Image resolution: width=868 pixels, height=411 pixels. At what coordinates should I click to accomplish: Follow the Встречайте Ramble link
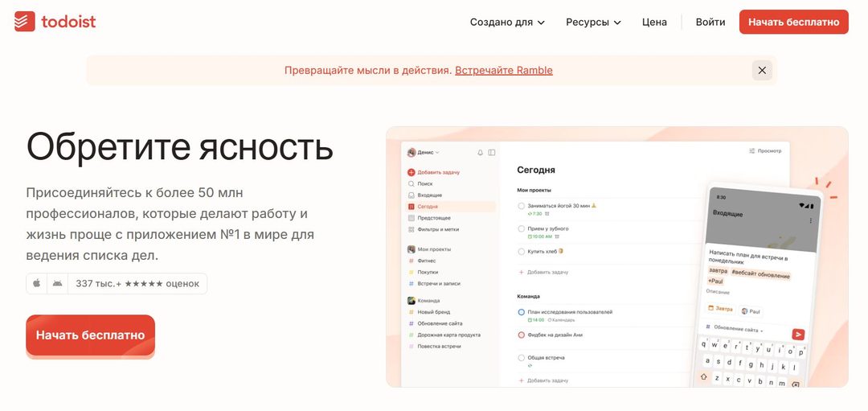point(504,70)
